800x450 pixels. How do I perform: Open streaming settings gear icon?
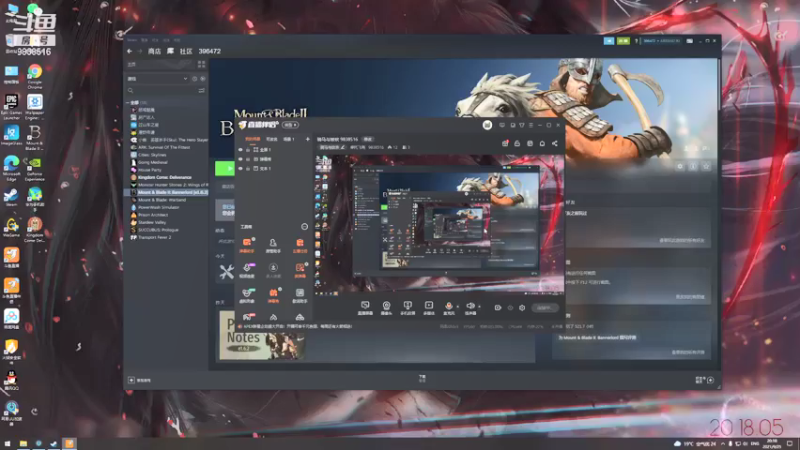point(522,308)
